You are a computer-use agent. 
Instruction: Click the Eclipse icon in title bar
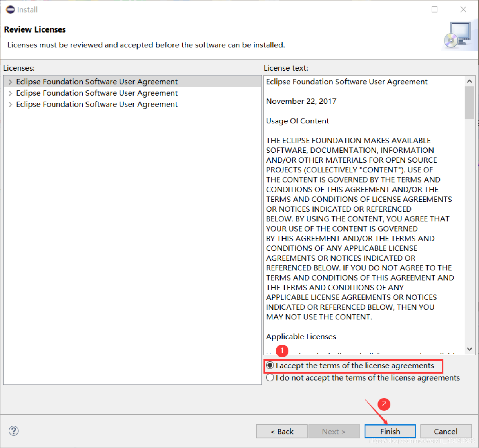(11, 9)
